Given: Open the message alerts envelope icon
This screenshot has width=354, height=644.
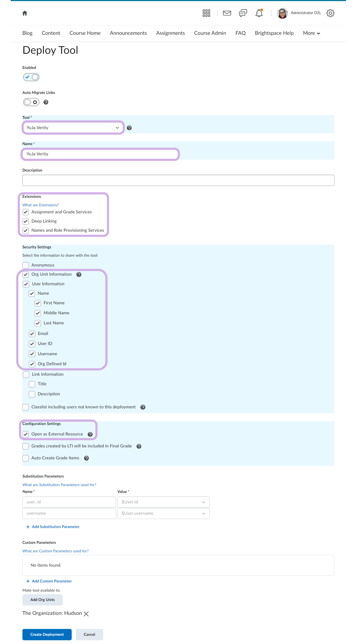Looking at the screenshot, I should (x=227, y=13).
